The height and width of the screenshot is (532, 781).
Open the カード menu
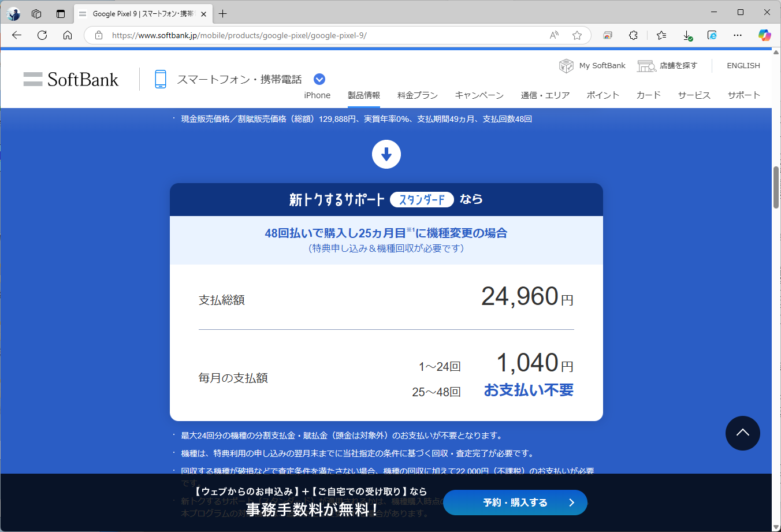649,95
